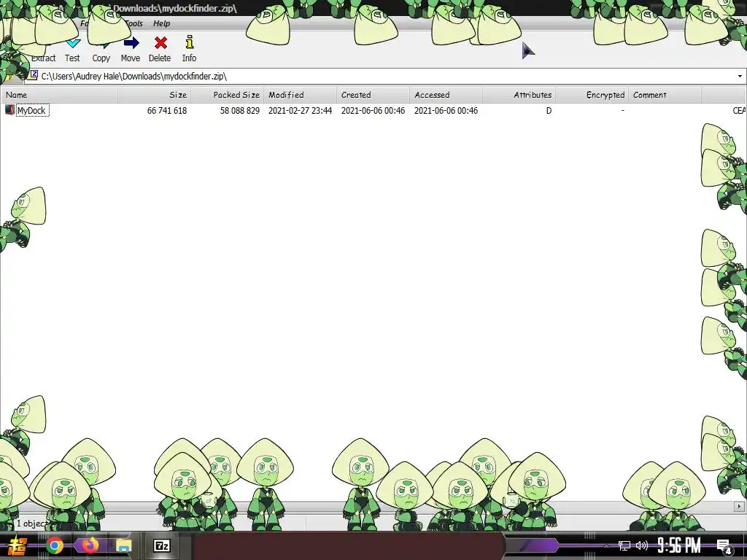This screenshot has width=747, height=560.
Task: Open File Explorer from taskbar
Action: [x=123, y=545]
